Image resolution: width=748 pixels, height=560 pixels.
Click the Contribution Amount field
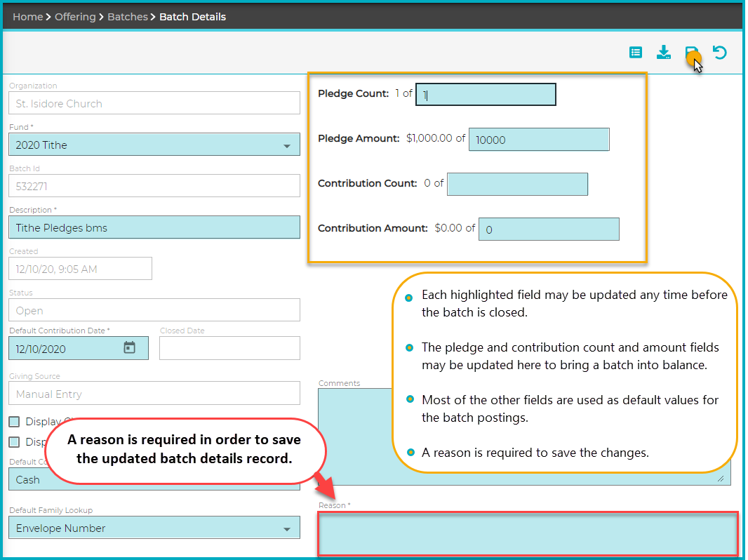coord(549,229)
